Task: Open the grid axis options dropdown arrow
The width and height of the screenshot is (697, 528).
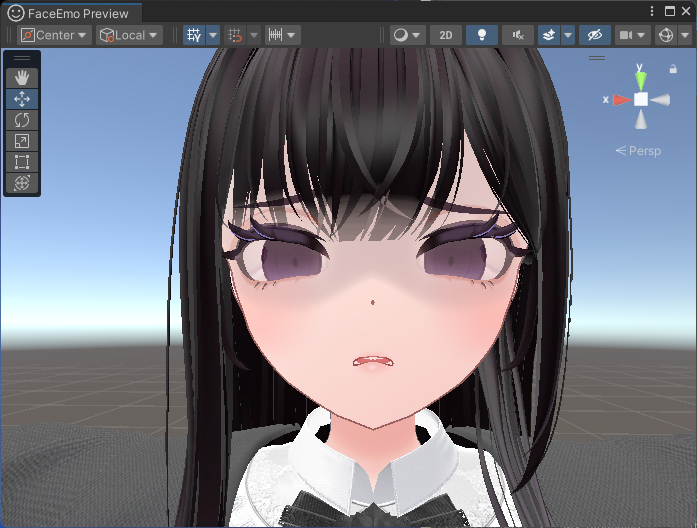Action: (x=213, y=35)
